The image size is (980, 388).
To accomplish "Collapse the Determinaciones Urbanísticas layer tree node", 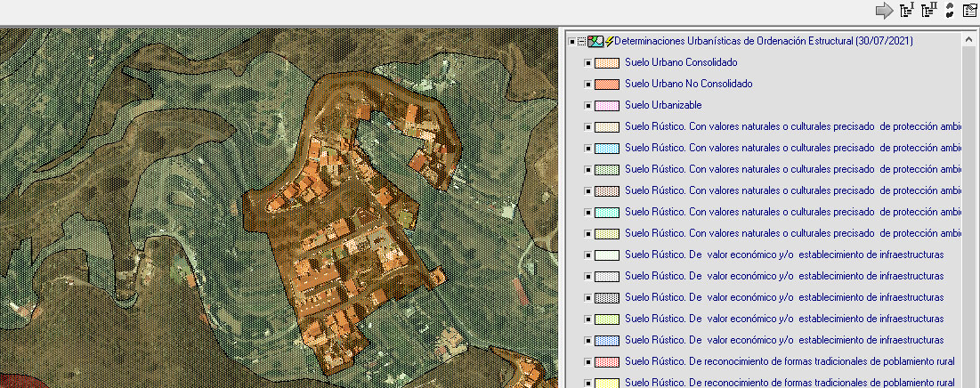I will [582, 41].
